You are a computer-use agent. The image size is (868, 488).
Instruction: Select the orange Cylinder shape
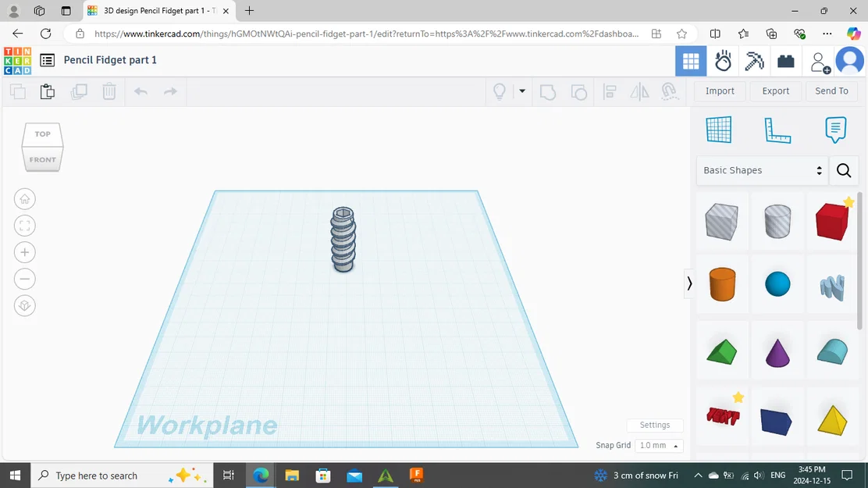(722, 284)
